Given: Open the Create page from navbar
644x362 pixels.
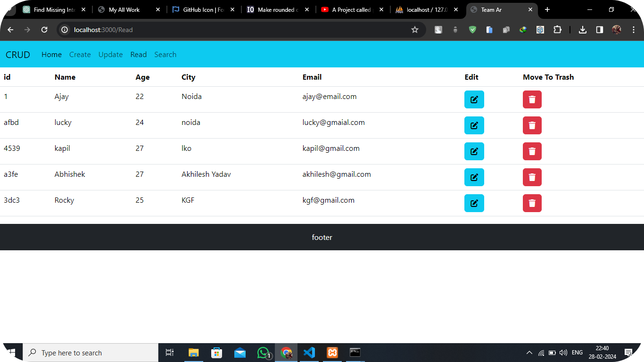Looking at the screenshot, I should click(80, 55).
